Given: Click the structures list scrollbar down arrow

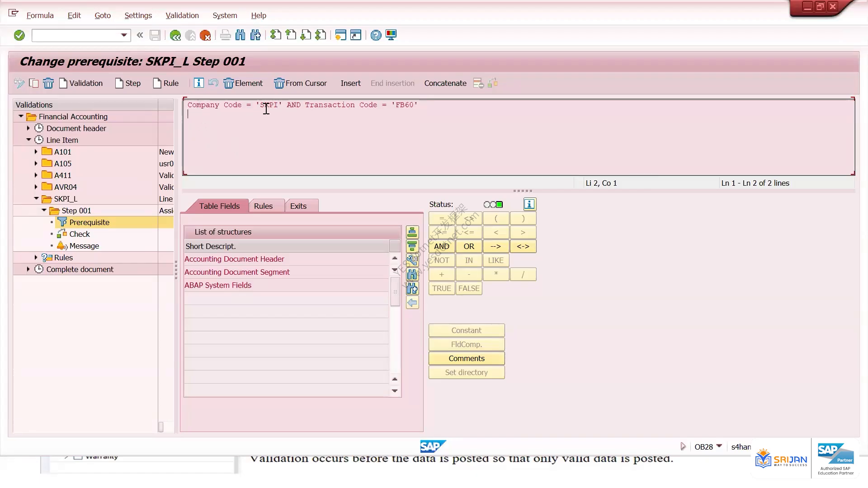Looking at the screenshot, I should coord(395,391).
